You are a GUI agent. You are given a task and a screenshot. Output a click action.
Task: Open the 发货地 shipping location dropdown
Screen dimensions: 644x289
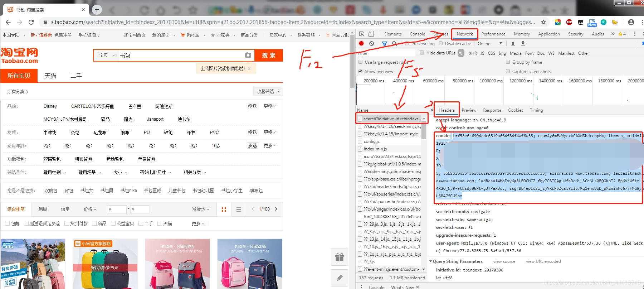[201, 209]
